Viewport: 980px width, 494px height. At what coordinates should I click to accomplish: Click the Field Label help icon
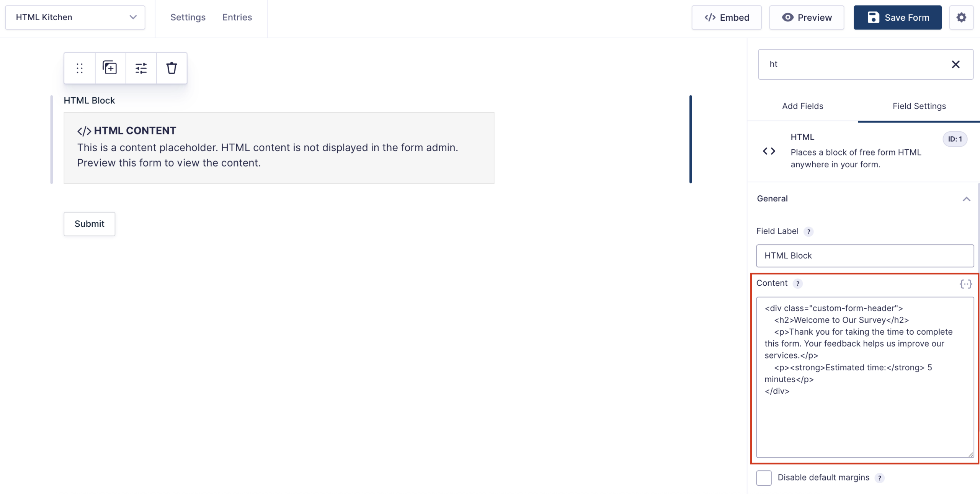808,232
